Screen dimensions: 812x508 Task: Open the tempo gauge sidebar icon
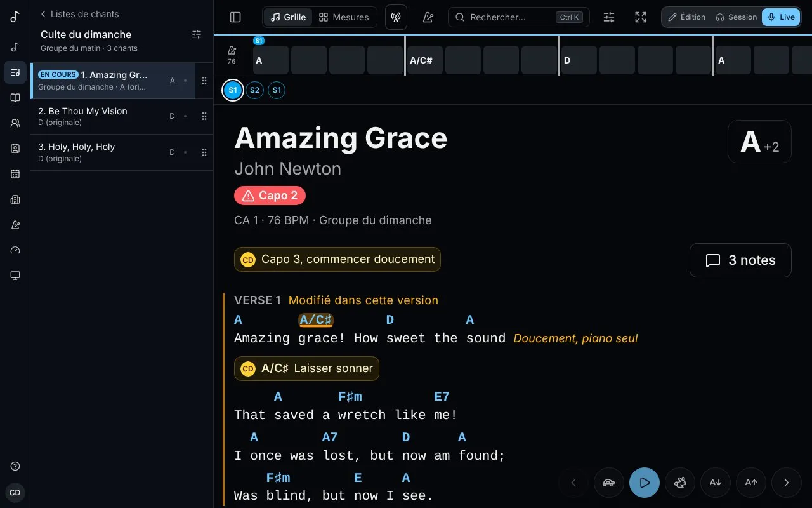pyautogui.click(x=15, y=250)
